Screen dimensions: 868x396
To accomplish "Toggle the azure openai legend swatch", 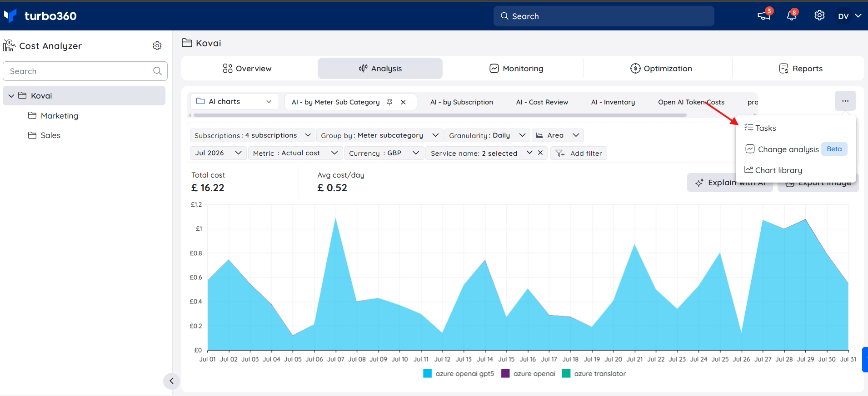I will (x=505, y=374).
